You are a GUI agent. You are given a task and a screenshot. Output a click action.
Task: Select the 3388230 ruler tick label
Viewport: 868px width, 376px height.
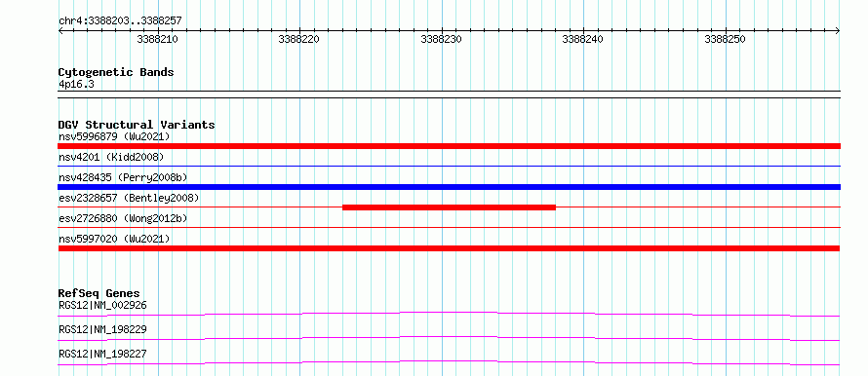click(441, 39)
